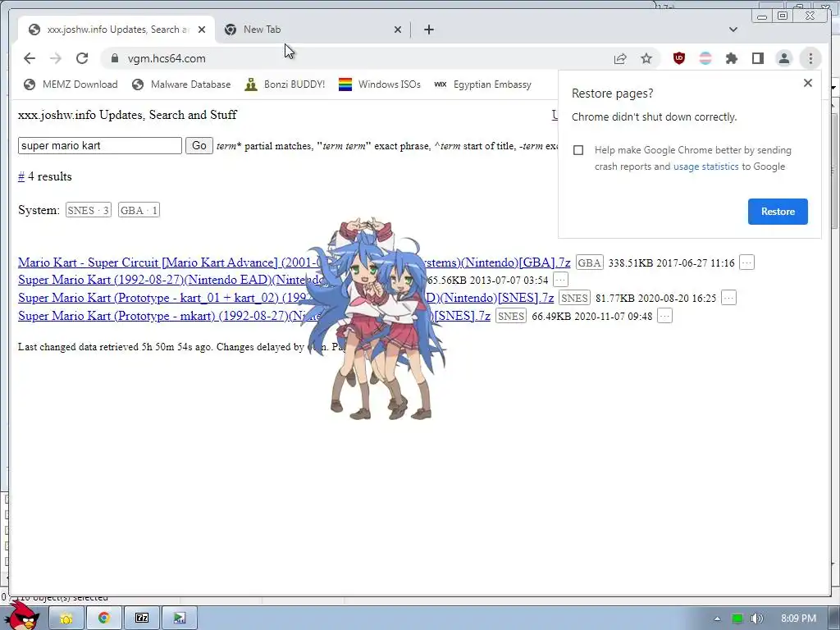
Task: Expand ellipsis on 65.56KB Super Mario Kart row
Action: tap(560, 280)
